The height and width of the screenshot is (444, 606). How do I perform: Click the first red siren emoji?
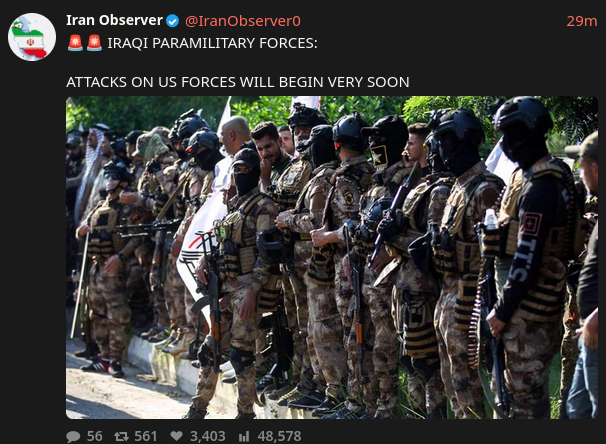pos(75,43)
